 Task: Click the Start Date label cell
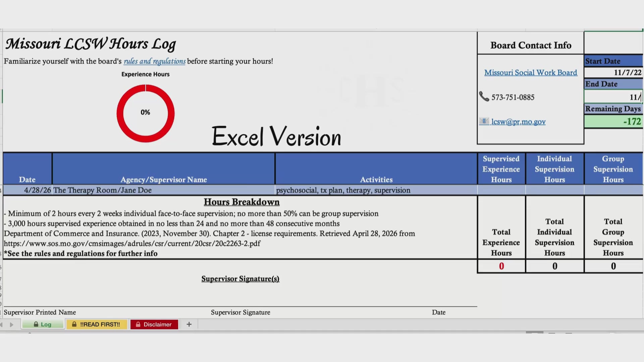[x=613, y=61]
